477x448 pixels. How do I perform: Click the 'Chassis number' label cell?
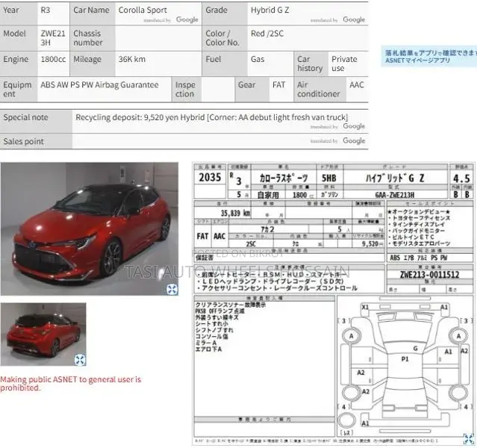click(93, 38)
